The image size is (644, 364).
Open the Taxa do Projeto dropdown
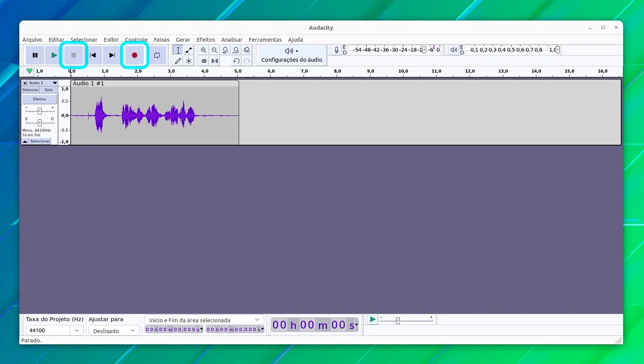tap(77, 330)
